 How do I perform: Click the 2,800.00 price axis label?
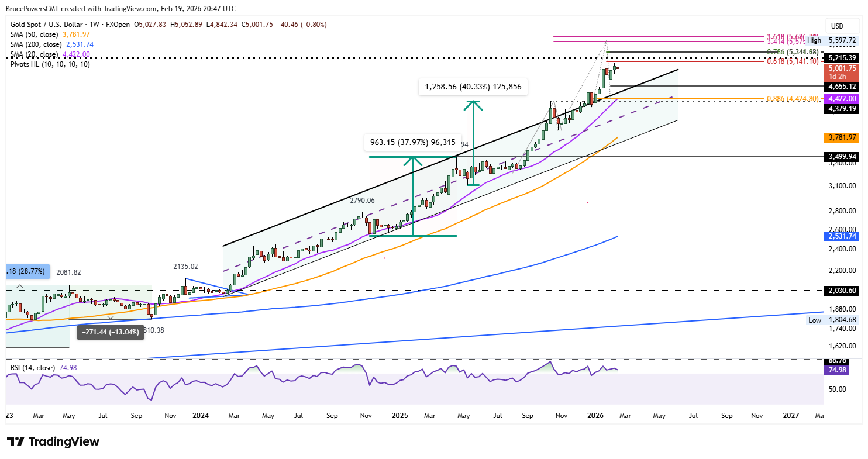pyautogui.click(x=842, y=211)
